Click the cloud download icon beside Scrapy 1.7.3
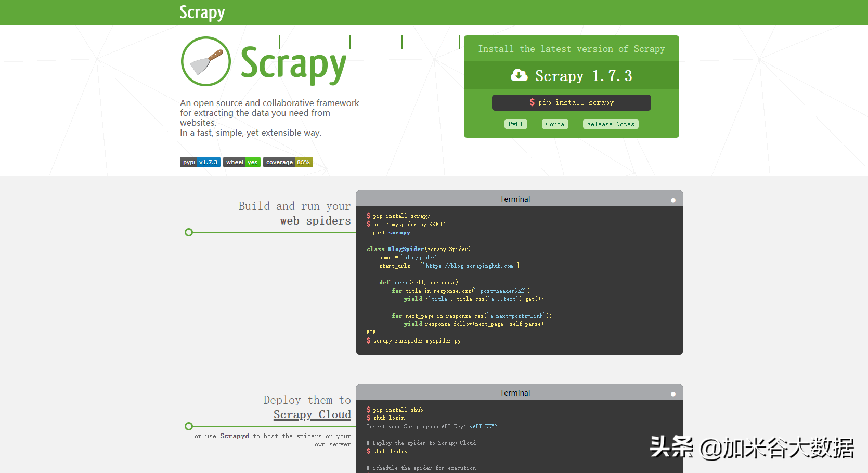The image size is (868, 473). coord(519,75)
